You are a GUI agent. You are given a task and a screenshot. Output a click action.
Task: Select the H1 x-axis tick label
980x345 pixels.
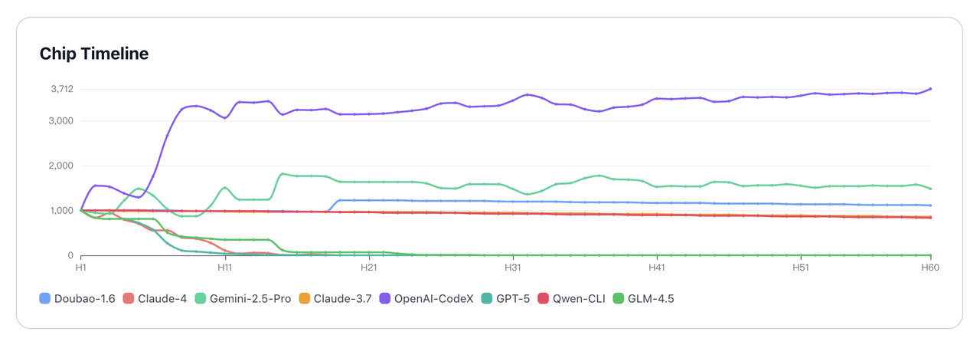click(80, 268)
